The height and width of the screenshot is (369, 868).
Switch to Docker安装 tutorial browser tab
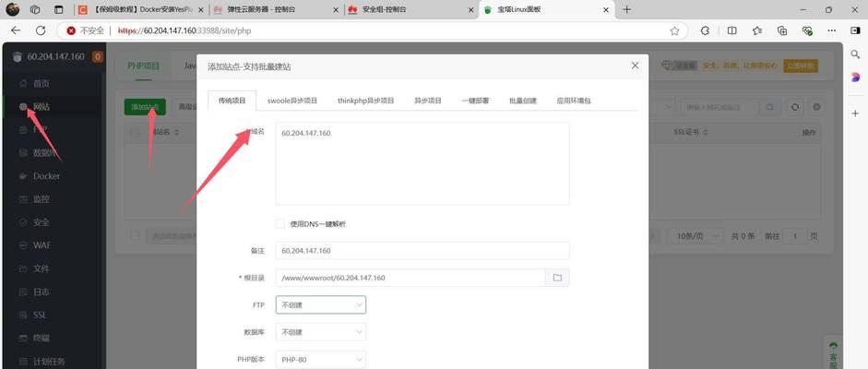click(x=140, y=9)
